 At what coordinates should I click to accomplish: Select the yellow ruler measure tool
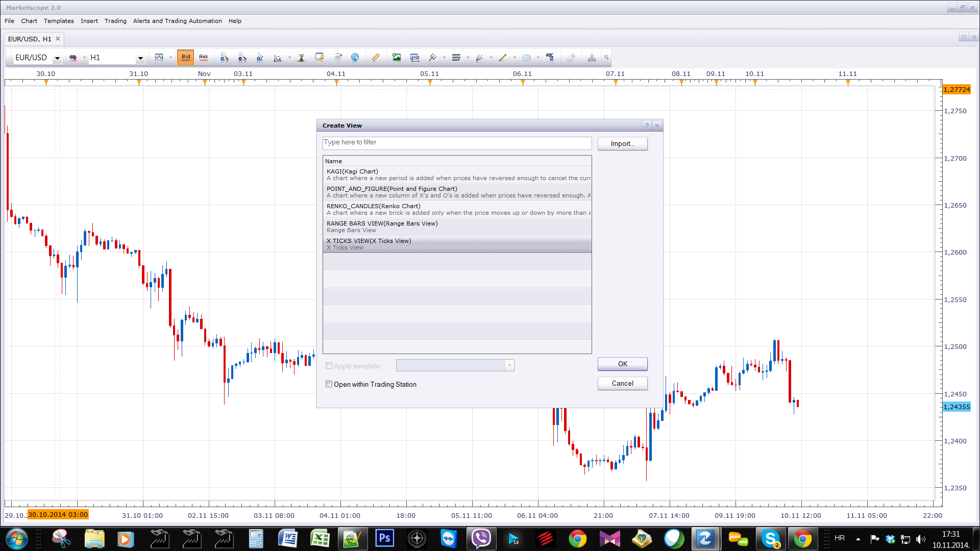coord(376,58)
